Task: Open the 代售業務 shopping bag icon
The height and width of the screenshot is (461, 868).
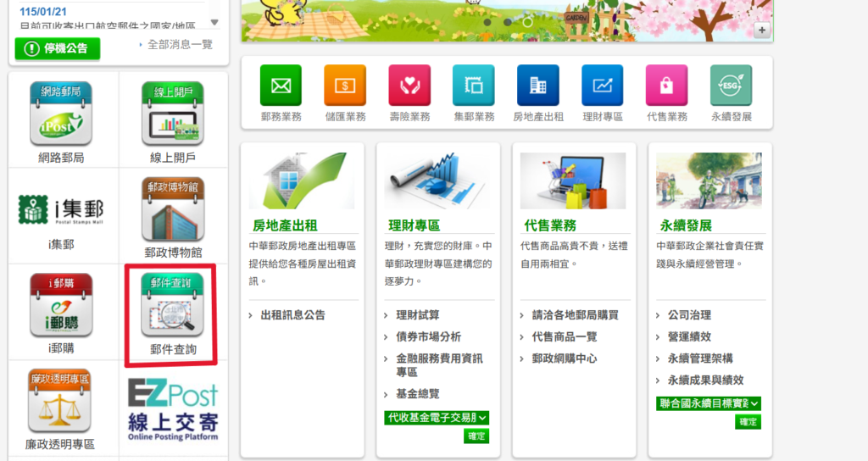Action: [666, 86]
